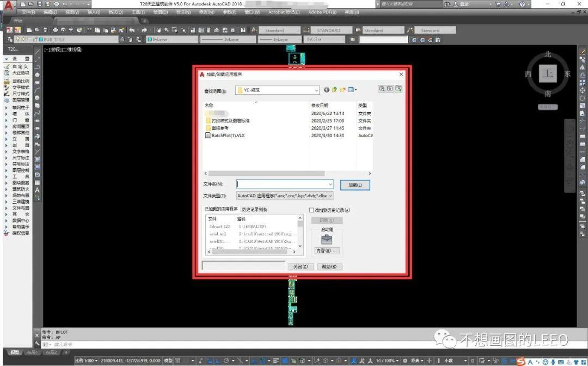
Task: Click the 天正选项 icon in T20 panel
Action: 7,73
